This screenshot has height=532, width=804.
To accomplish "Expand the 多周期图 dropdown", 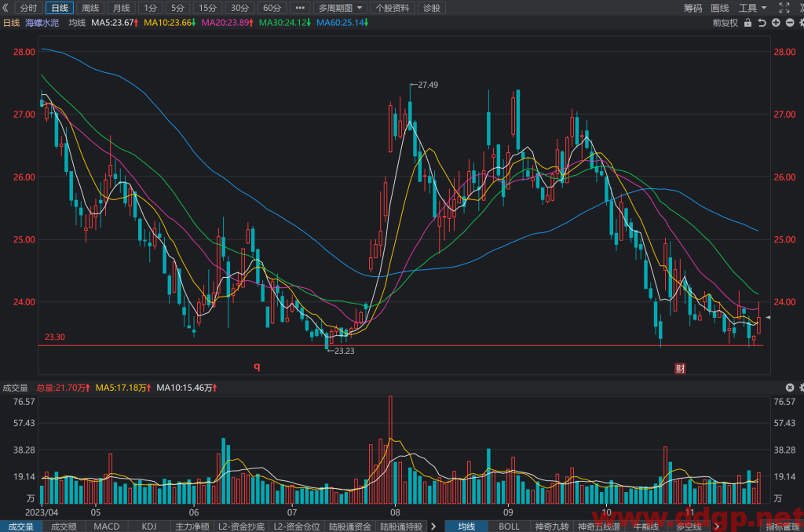I will 340,8.
